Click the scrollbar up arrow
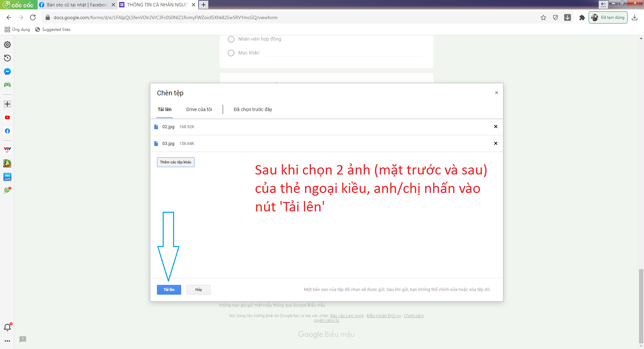644x349 pixels. click(x=641, y=38)
